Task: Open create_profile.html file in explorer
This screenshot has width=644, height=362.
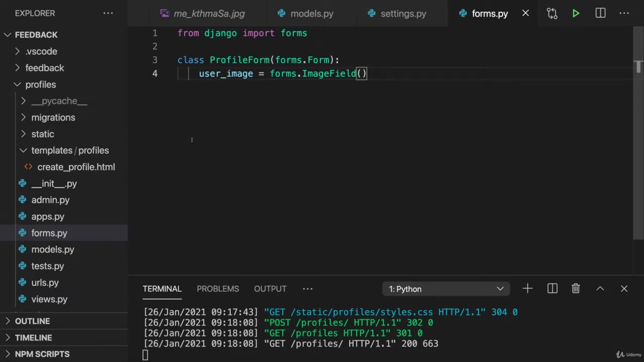Action: pyautogui.click(x=75, y=167)
